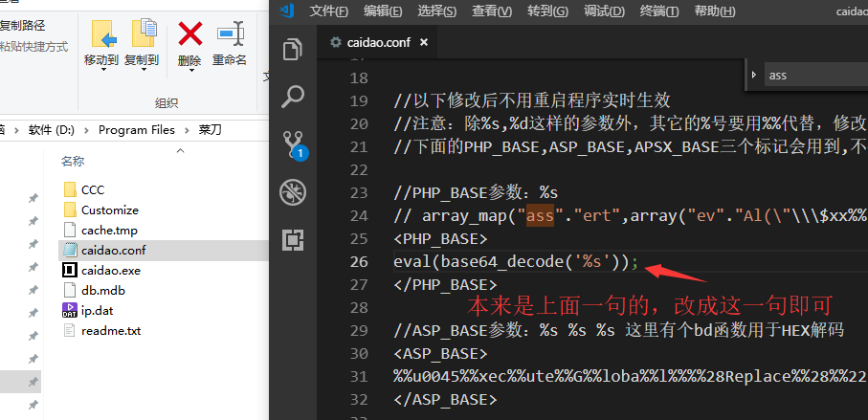This screenshot has height=420, width=868.
Task: Expand replace toggle in find widget
Action: point(754,75)
